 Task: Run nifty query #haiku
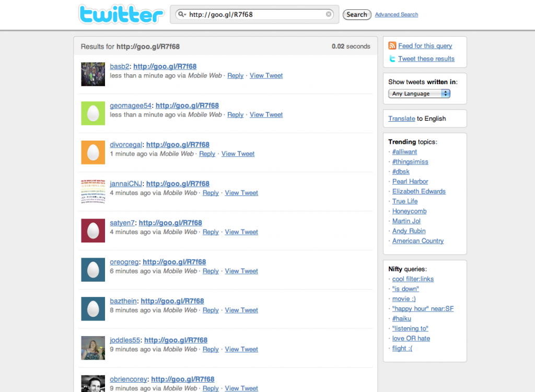click(402, 319)
